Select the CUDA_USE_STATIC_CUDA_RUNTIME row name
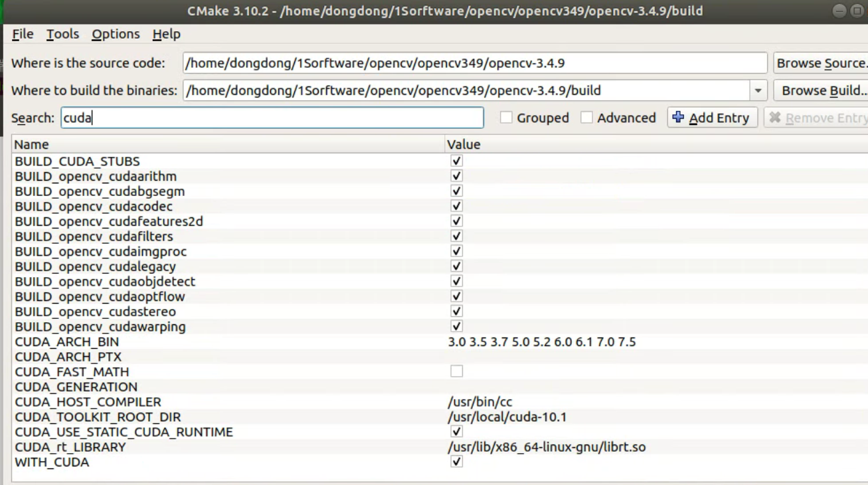This screenshot has height=485, width=868. [124, 432]
